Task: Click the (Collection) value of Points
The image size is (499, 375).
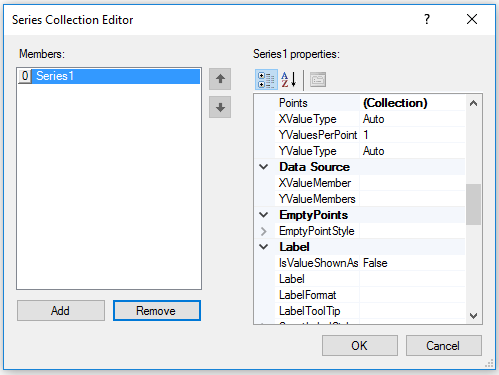Action: 395,103
